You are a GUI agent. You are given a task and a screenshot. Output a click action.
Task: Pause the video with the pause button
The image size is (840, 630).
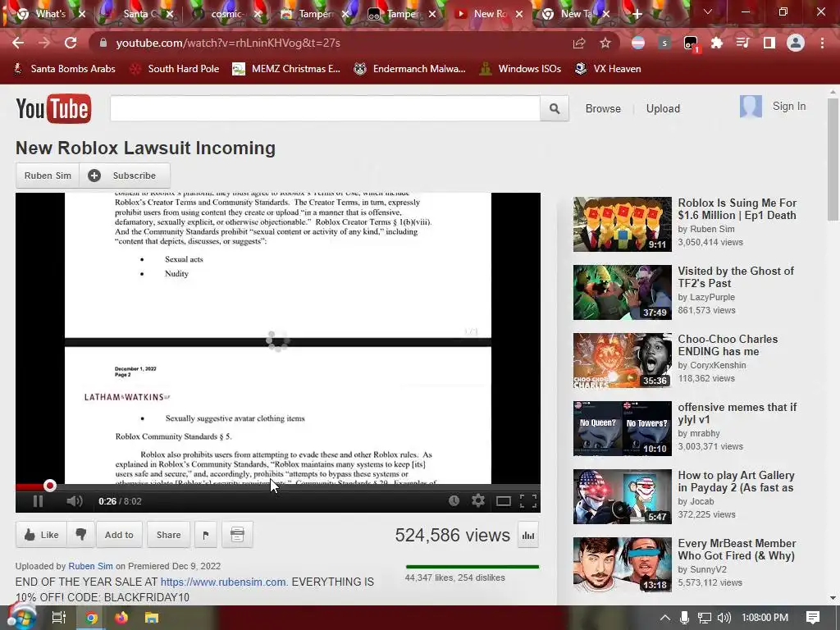tap(38, 501)
